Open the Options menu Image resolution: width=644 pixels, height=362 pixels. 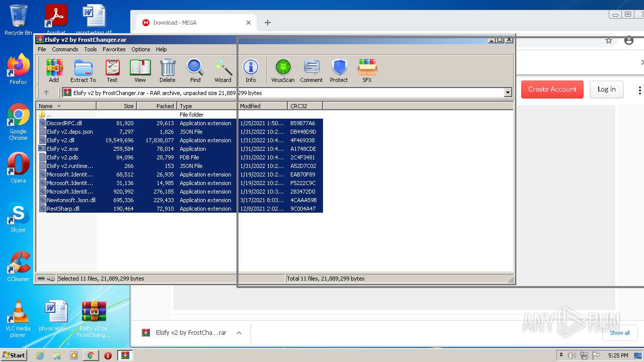tap(141, 49)
